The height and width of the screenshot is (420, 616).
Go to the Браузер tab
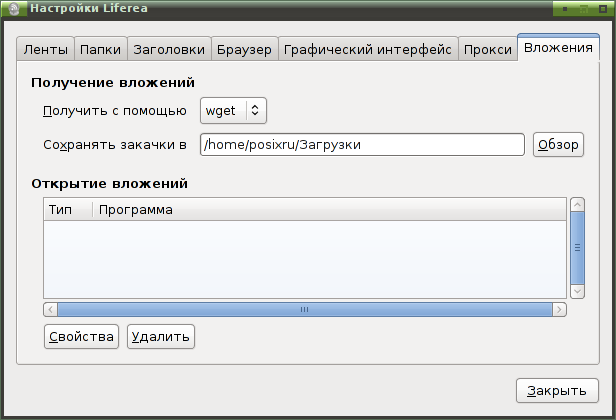244,49
